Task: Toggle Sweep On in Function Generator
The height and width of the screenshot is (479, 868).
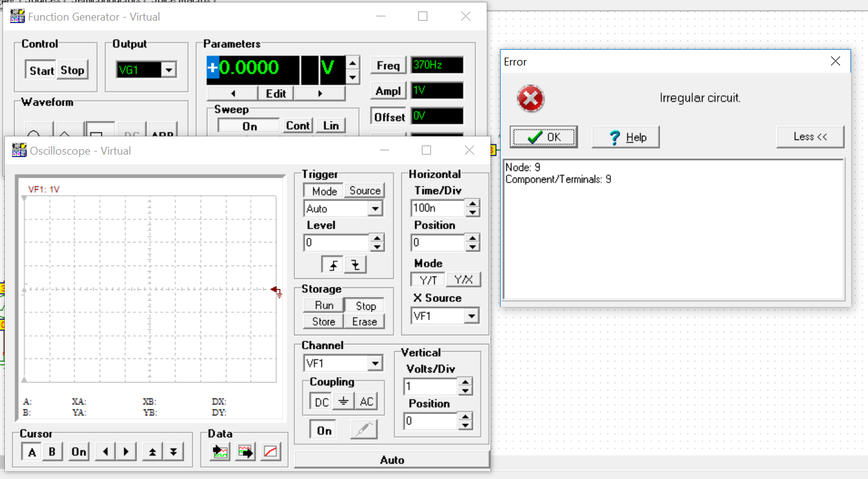Action: pyautogui.click(x=250, y=126)
